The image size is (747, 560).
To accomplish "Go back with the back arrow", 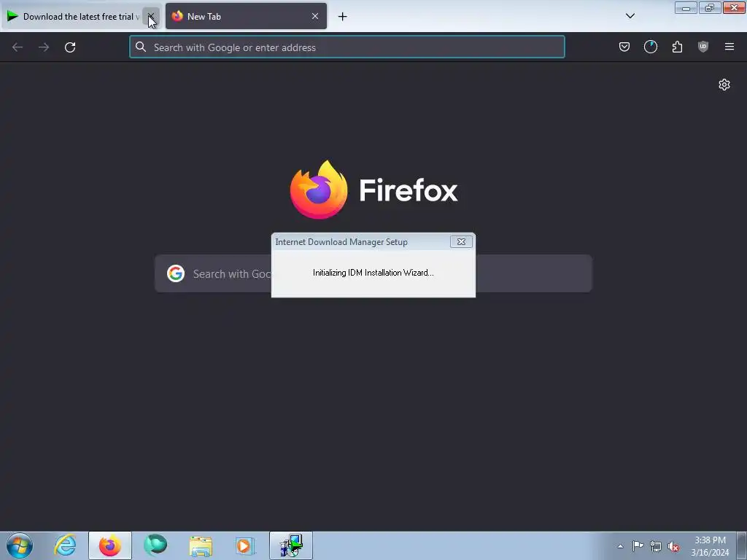I will (18, 47).
